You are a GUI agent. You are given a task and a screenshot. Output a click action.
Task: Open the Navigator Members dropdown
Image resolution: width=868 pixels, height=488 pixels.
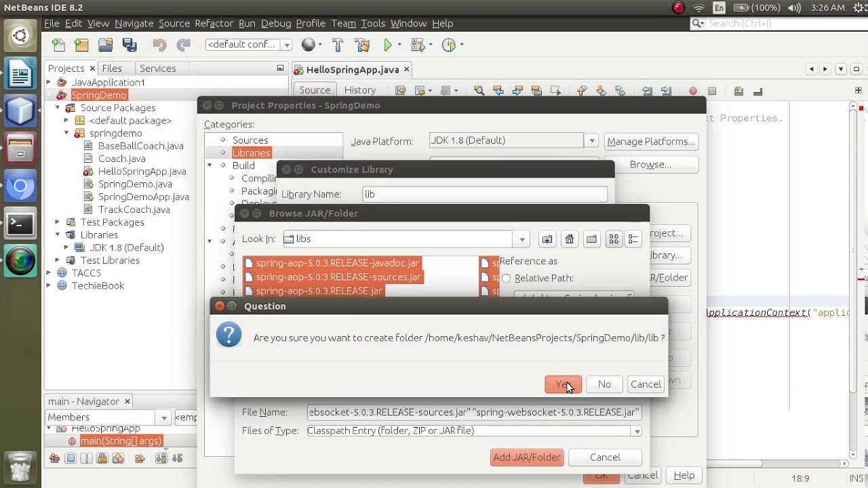coord(164,418)
